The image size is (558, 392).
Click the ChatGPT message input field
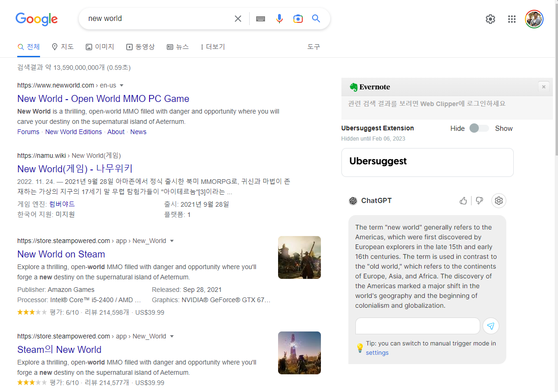tap(417, 325)
